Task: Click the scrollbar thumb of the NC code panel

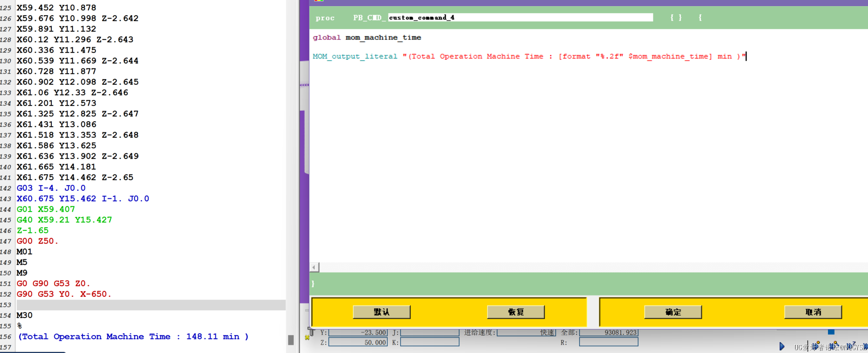Action: click(x=291, y=340)
